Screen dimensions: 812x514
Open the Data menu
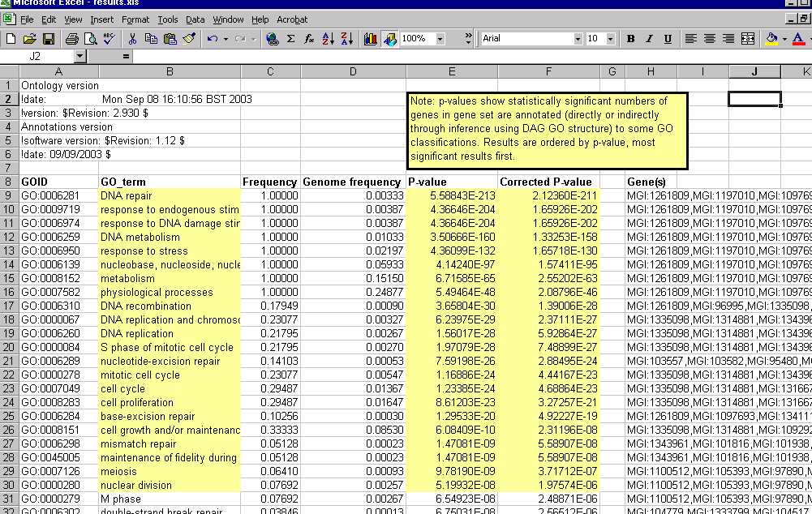click(x=195, y=19)
